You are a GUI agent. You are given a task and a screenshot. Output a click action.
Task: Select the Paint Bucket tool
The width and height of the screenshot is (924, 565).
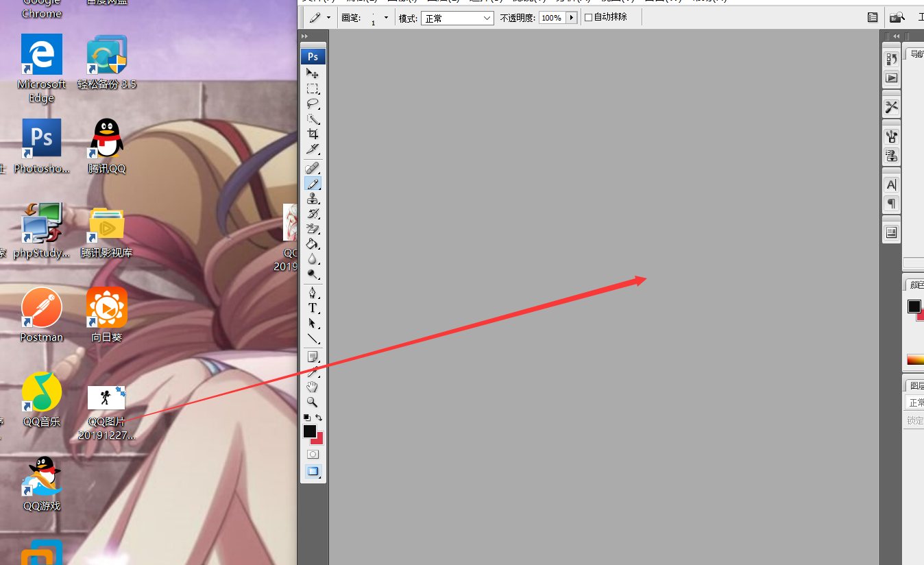313,243
